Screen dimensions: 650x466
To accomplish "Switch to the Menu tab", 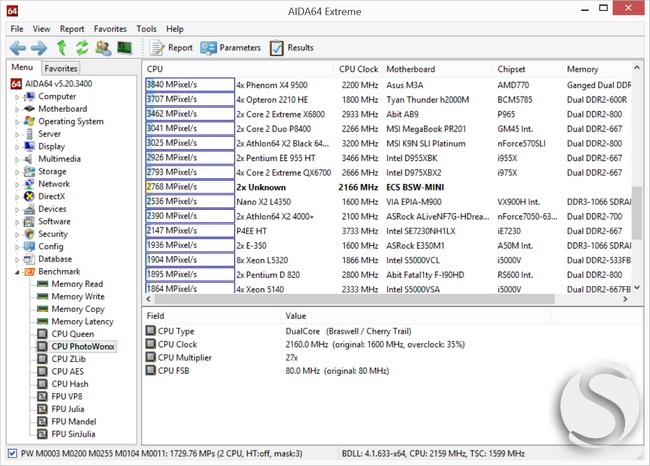I will pos(22,67).
